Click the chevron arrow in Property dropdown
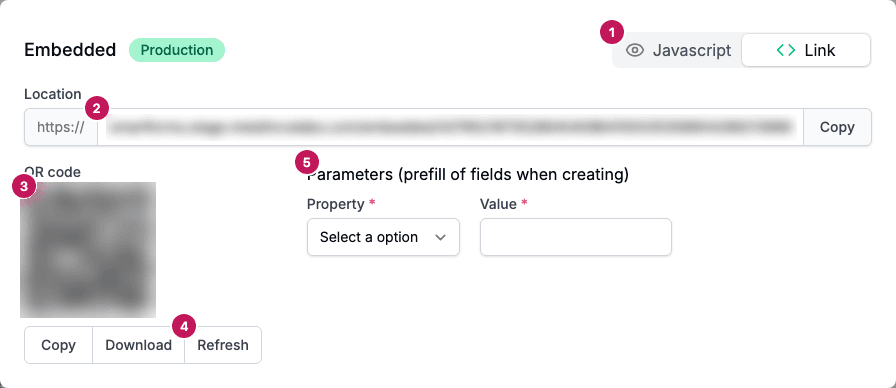The width and height of the screenshot is (896, 388). 440,237
